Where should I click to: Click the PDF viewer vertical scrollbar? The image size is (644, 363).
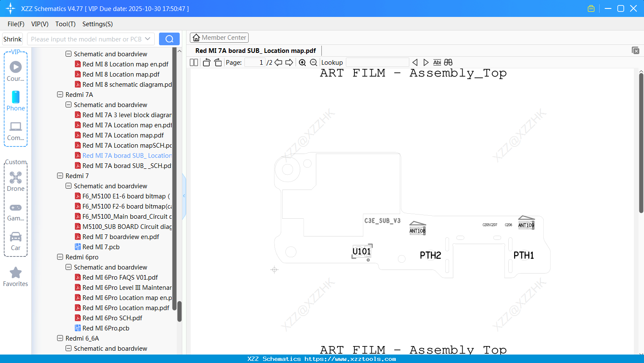click(x=641, y=143)
